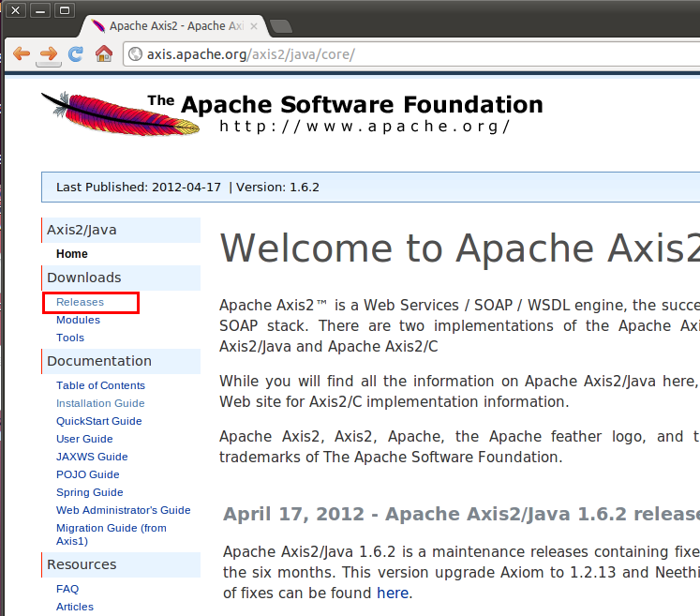
Task: Go to the browser Home icon
Action: pos(104,53)
